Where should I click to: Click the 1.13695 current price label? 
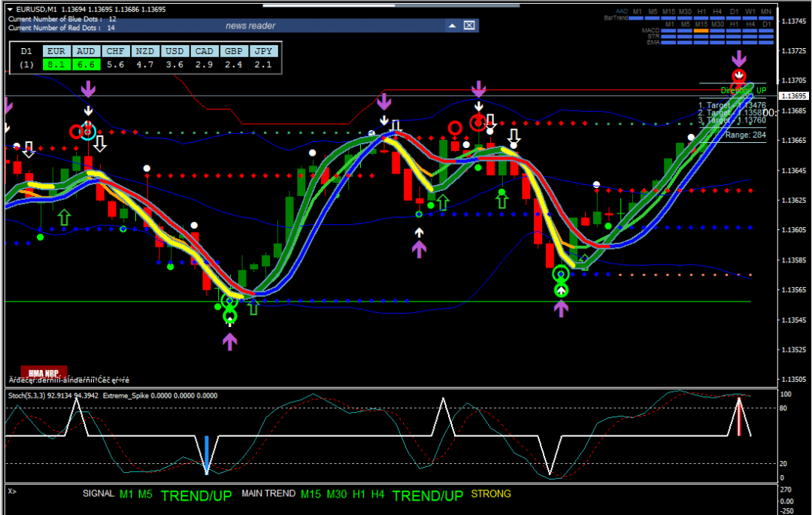pos(794,96)
